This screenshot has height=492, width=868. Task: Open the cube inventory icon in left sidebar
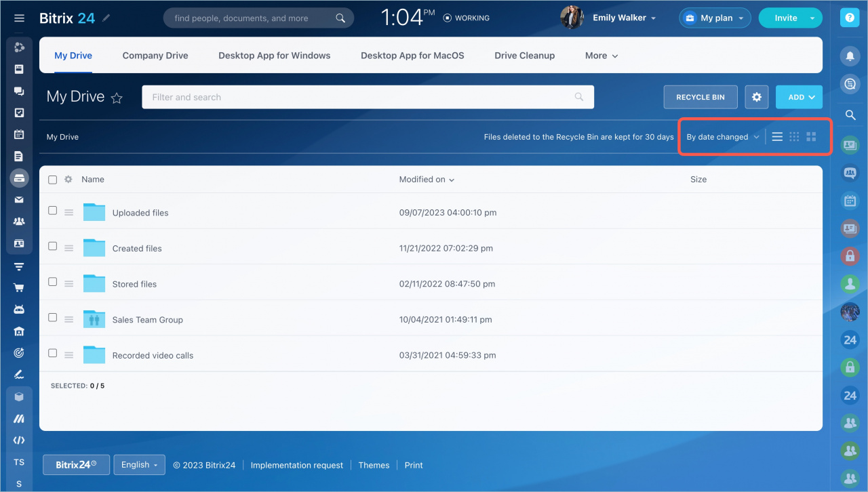click(19, 397)
